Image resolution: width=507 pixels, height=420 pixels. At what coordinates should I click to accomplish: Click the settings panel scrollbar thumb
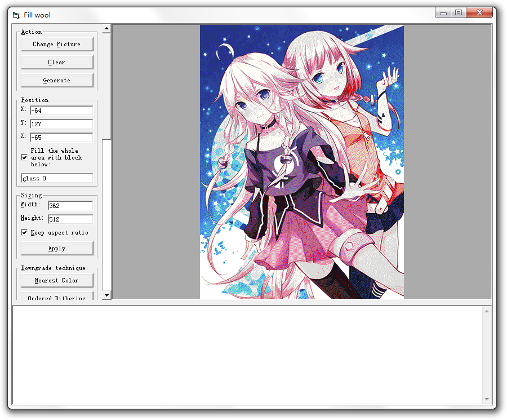106,86
